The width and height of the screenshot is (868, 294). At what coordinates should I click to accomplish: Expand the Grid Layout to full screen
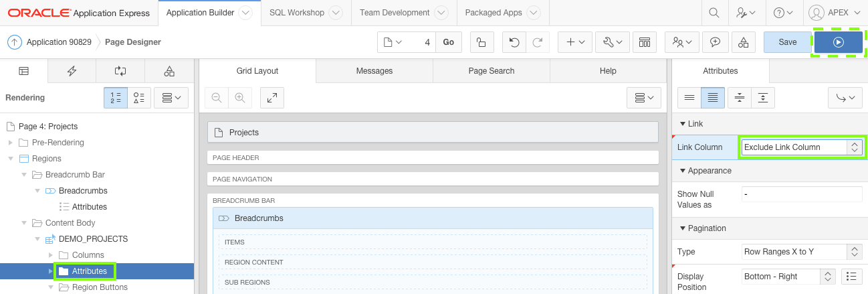click(x=272, y=98)
